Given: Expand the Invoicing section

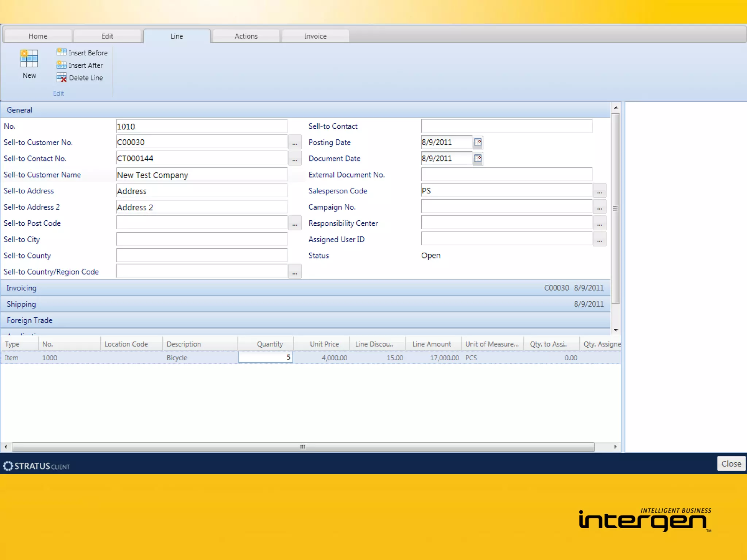Looking at the screenshot, I should (305, 288).
